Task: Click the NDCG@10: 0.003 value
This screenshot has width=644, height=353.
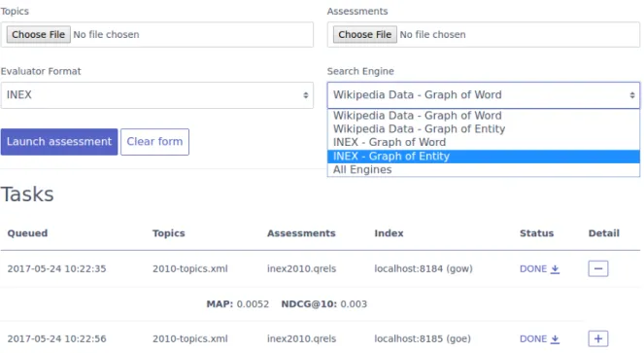Action: [324, 304]
